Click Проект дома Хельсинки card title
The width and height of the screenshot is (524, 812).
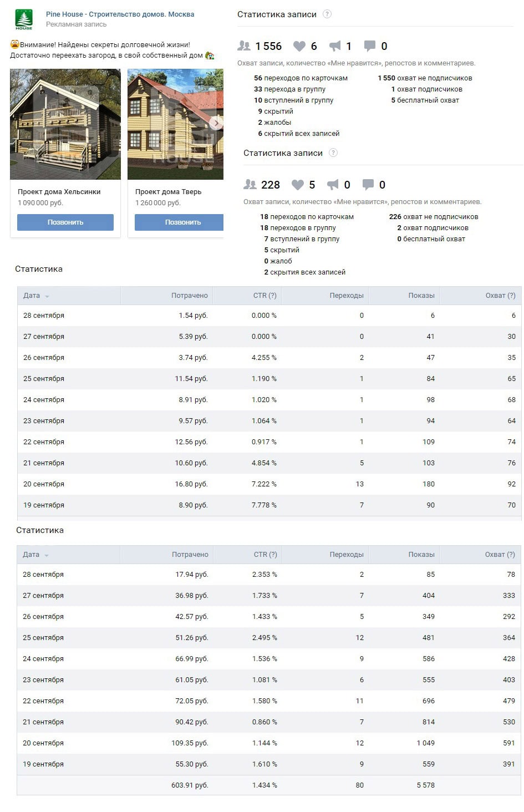point(59,192)
